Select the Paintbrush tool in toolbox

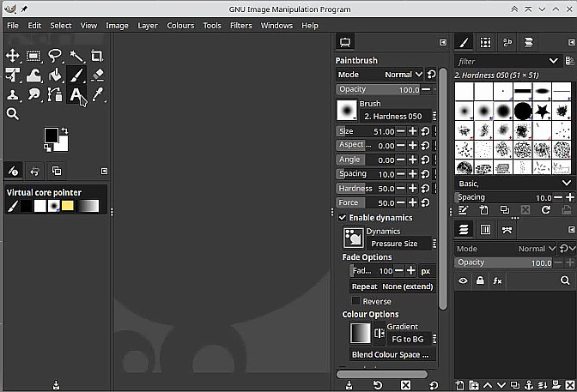(x=76, y=75)
